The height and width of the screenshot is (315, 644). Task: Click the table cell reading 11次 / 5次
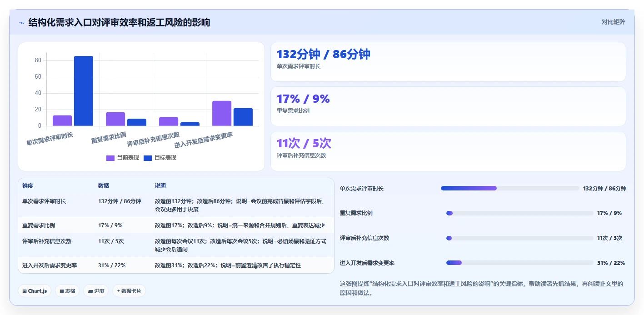point(111,241)
